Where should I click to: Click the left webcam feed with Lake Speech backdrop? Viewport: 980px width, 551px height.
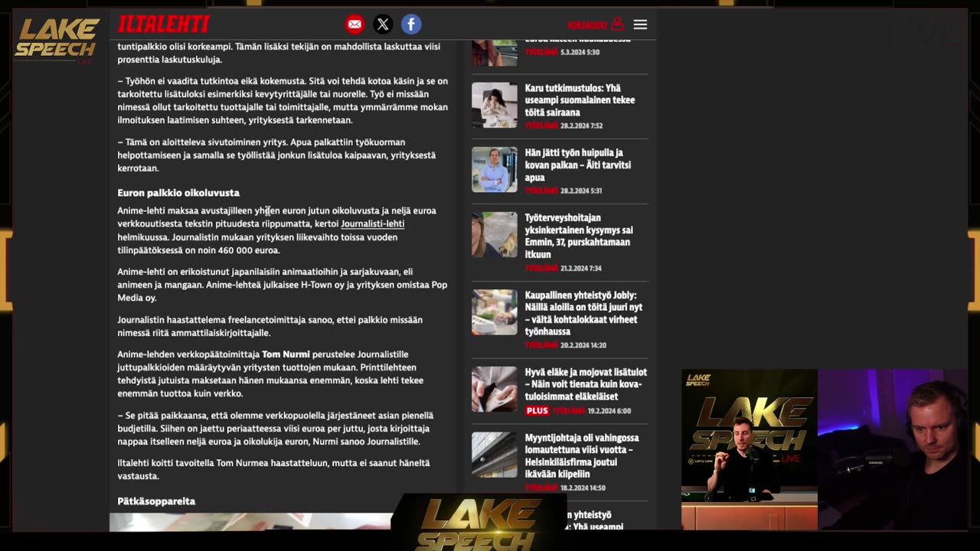click(750, 449)
